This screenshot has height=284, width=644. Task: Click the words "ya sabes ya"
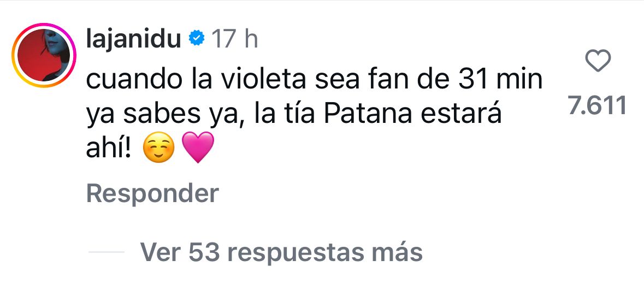(x=163, y=115)
